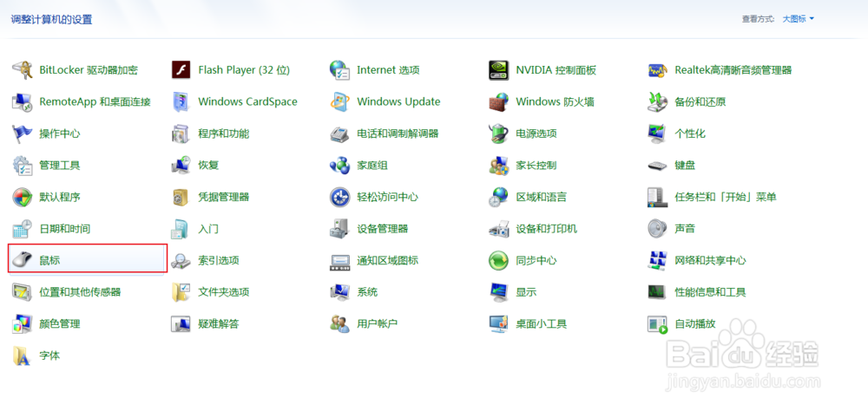Open the 通知区域图标 link
Viewport: 868px width, 411px height.
[x=387, y=260]
